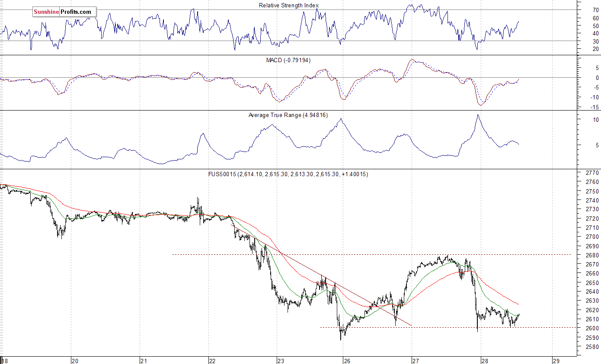Click date label 29 on time axis
Image resolution: width=601 pixels, height=364 pixels.
click(556, 361)
